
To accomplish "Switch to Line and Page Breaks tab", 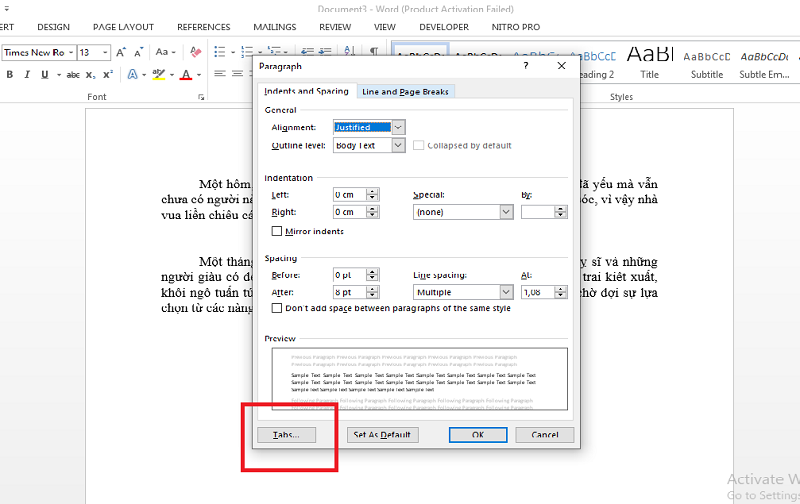I will 405,92.
